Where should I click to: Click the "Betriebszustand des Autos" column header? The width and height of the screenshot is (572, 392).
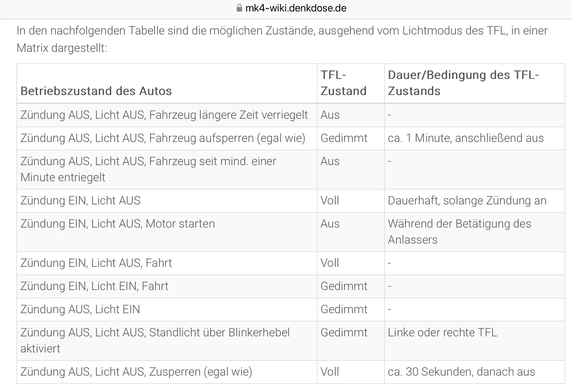(96, 91)
